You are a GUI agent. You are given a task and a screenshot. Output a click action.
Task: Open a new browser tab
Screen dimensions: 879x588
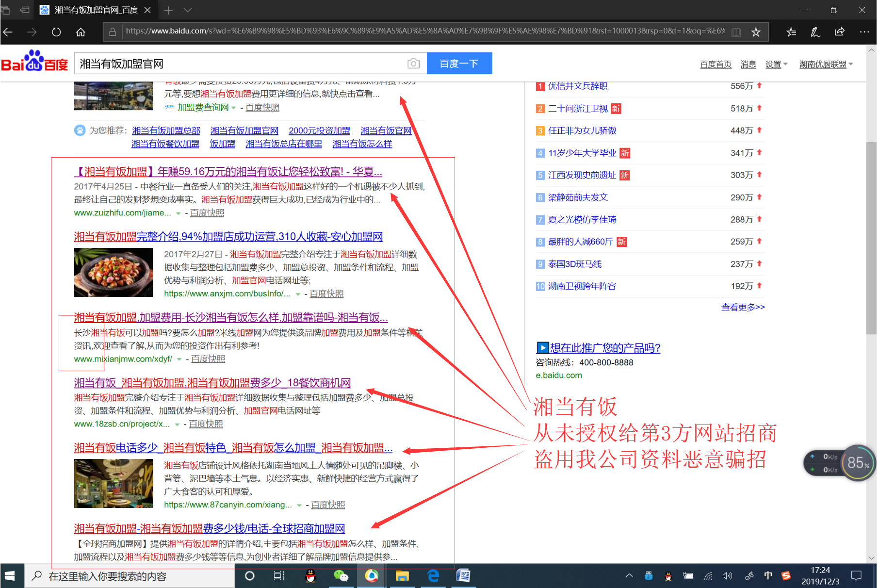(168, 10)
